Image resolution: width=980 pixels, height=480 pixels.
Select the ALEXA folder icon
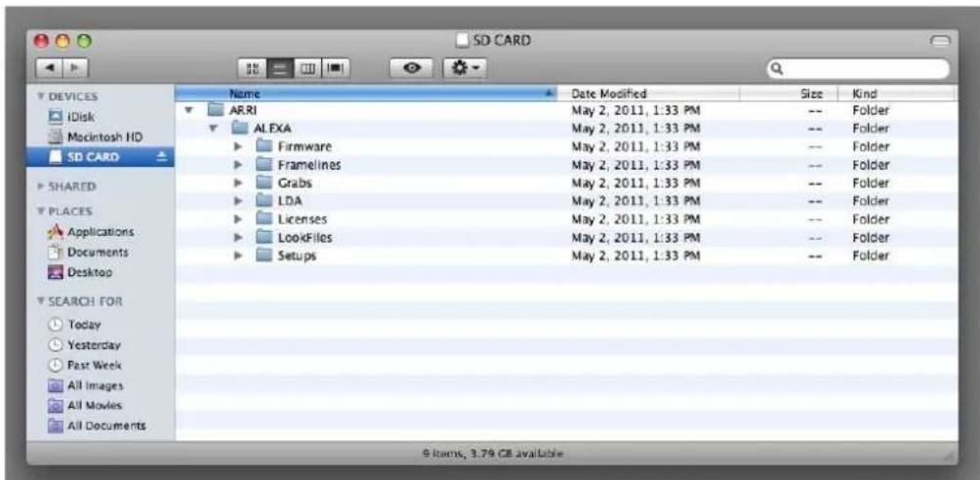click(x=240, y=129)
